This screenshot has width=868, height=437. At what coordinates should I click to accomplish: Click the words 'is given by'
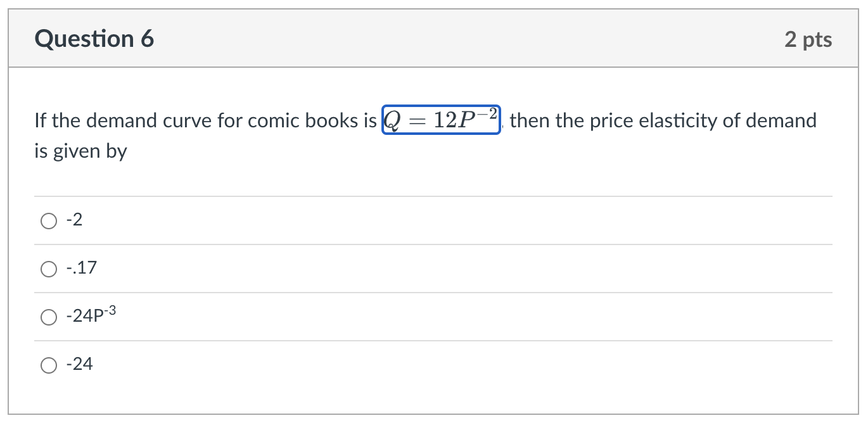coord(80,151)
